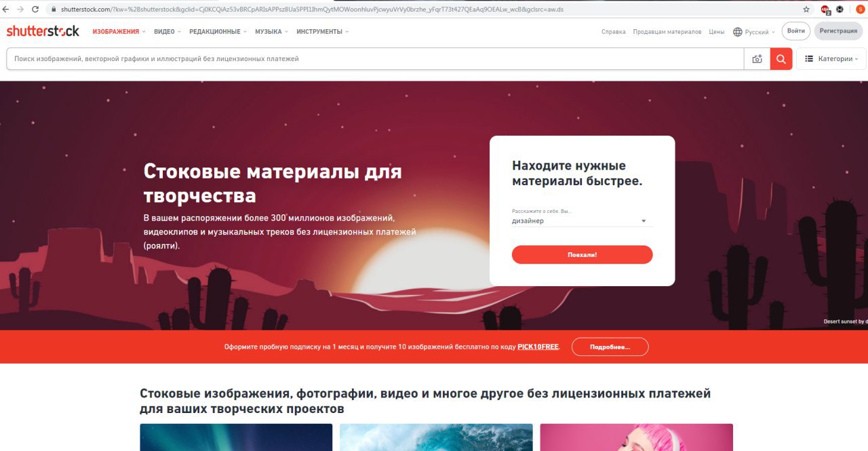Viewport: 868px width, 451px height.
Task: Open the Музыка menu
Action: click(x=271, y=32)
